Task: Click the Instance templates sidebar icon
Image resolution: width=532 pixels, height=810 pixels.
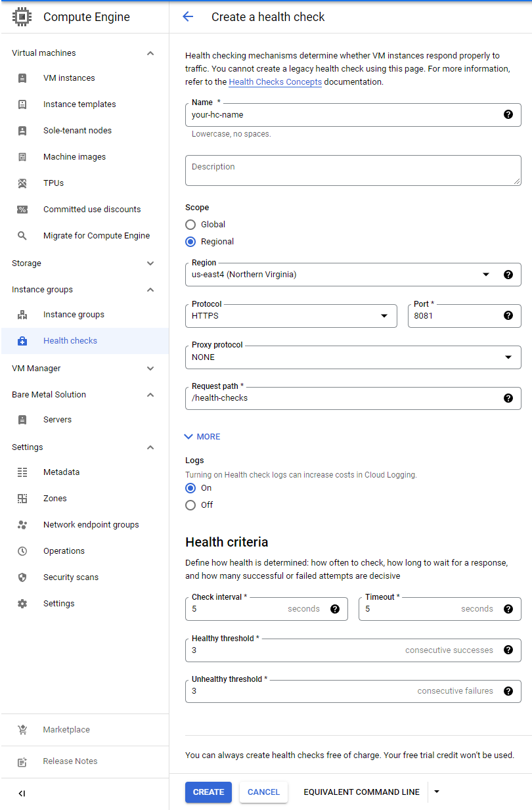Action: point(22,104)
